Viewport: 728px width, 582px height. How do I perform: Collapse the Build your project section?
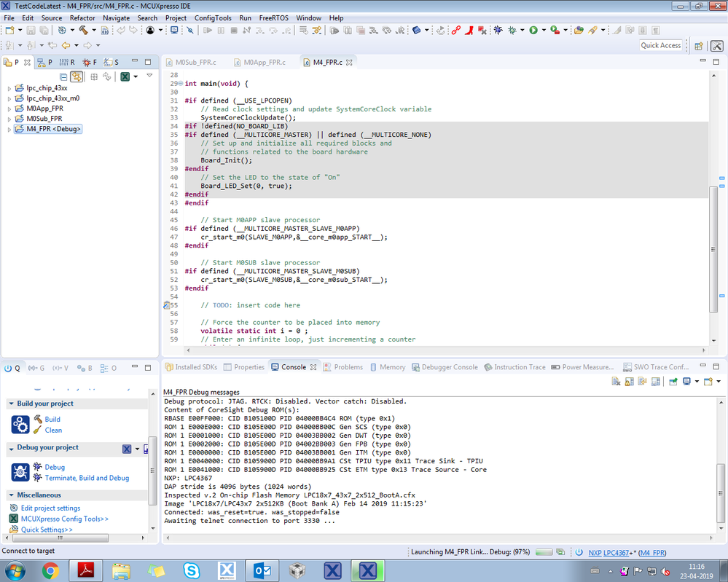(11, 404)
